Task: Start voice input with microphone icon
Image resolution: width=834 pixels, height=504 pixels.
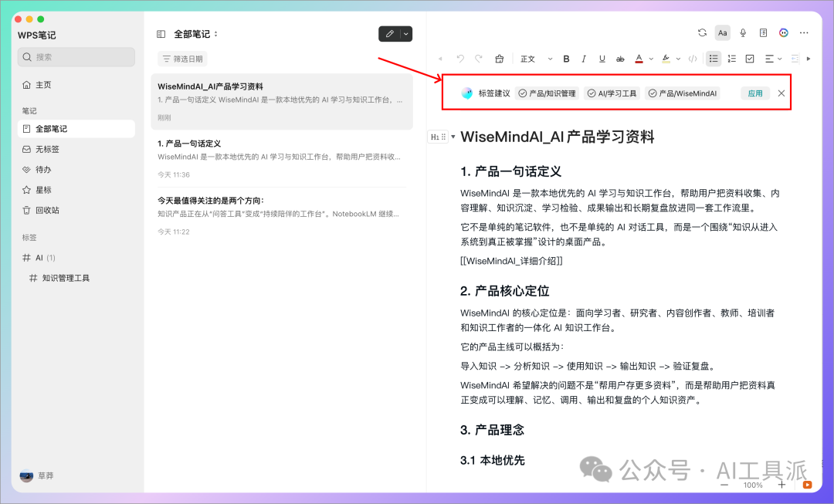Action: point(743,33)
